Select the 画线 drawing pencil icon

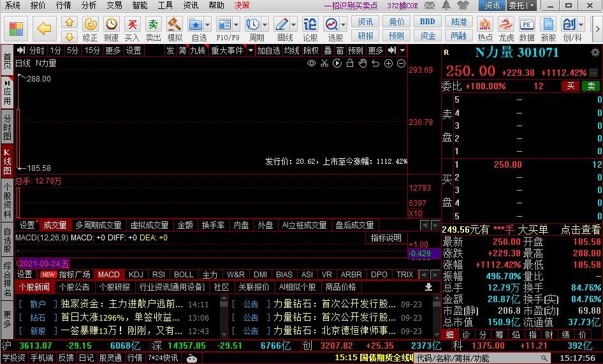tap(282, 25)
